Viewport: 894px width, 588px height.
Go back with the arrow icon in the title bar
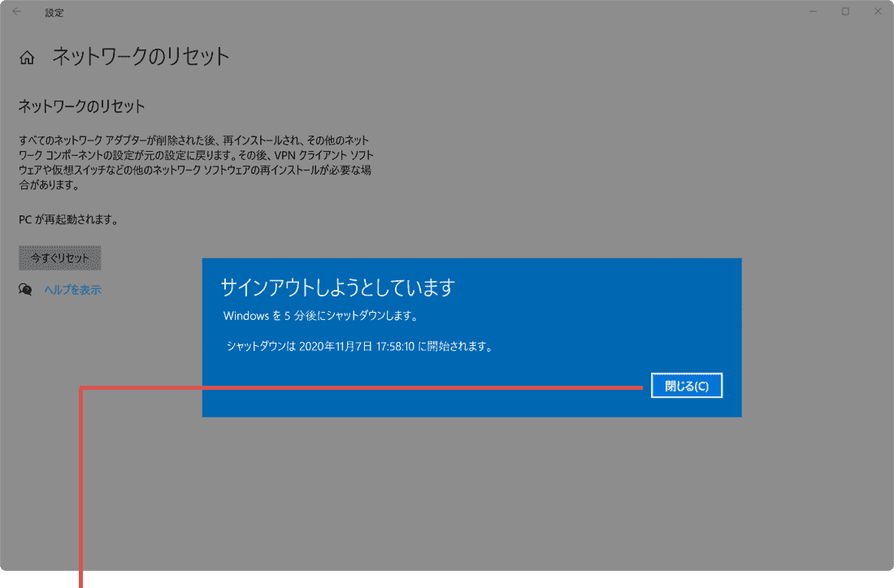[x=16, y=11]
